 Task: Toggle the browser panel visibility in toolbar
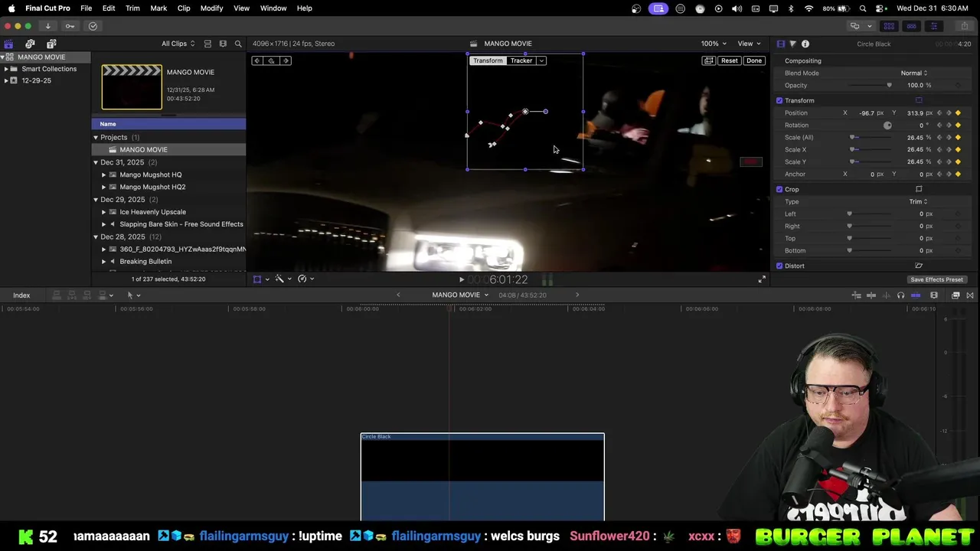[x=889, y=26]
